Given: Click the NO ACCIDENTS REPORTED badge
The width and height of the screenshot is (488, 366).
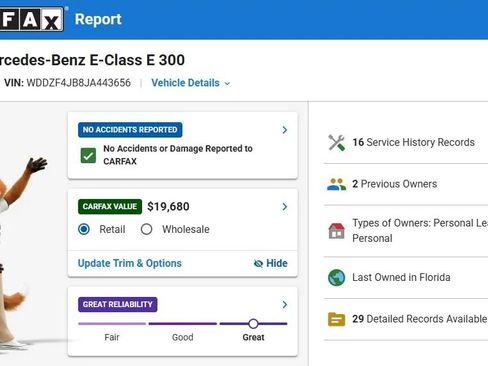Looking at the screenshot, I should click(x=130, y=130).
